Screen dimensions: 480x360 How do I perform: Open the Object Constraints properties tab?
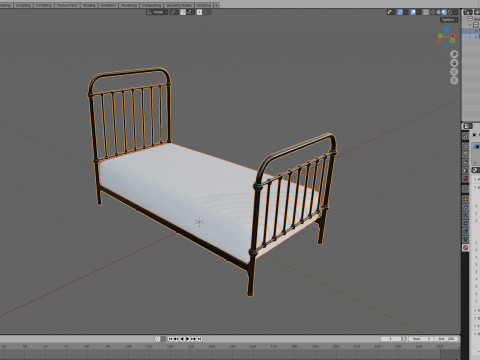coord(466,231)
